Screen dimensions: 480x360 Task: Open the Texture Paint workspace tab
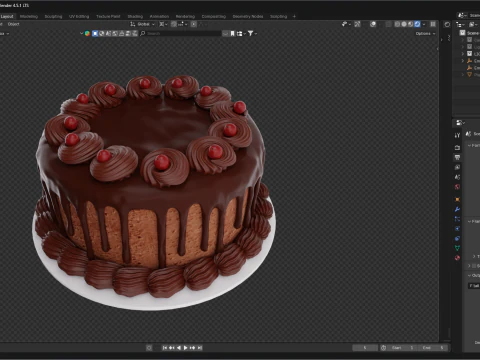[x=108, y=16]
